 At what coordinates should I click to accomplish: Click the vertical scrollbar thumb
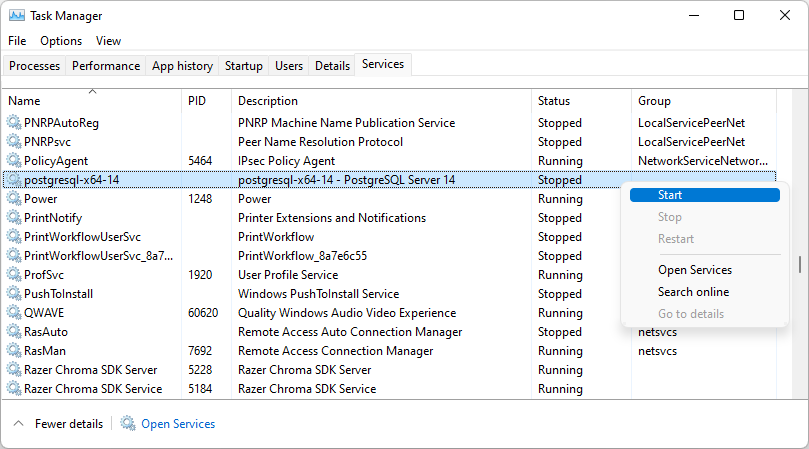click(x=800, y=265)
